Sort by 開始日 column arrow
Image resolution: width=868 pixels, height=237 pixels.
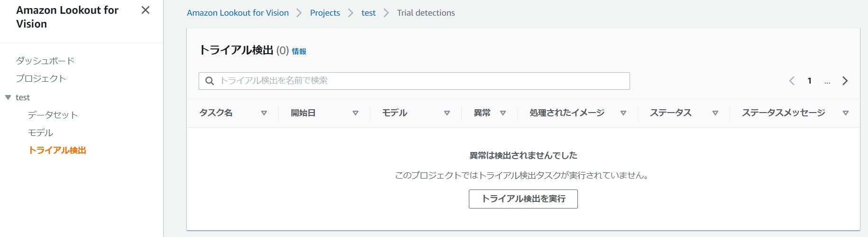[356, 113]
